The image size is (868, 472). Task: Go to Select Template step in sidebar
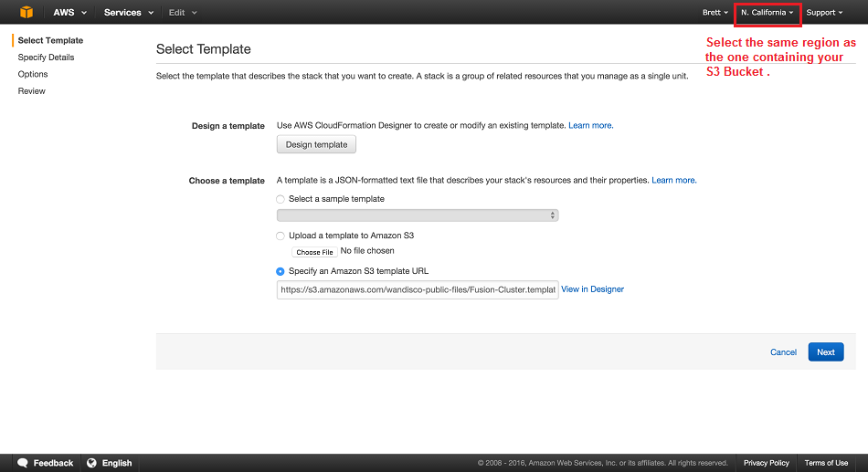50,40
